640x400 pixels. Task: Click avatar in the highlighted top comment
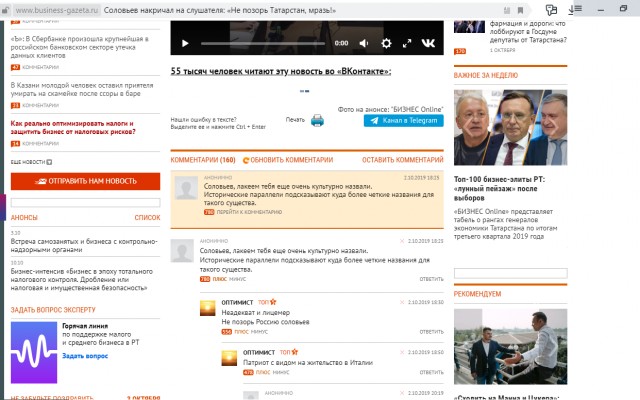[186, 188]
